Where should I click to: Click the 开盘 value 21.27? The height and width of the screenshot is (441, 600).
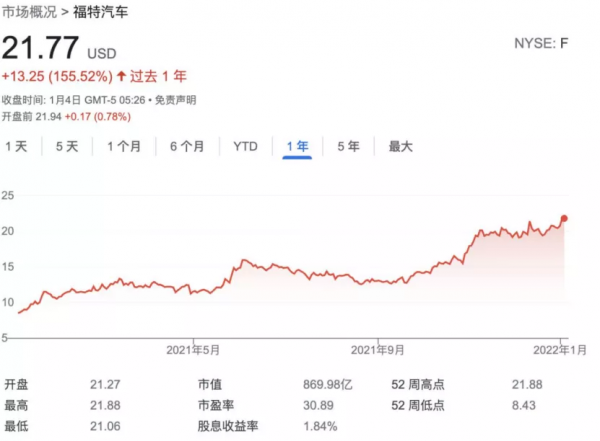tap(105, 384)
